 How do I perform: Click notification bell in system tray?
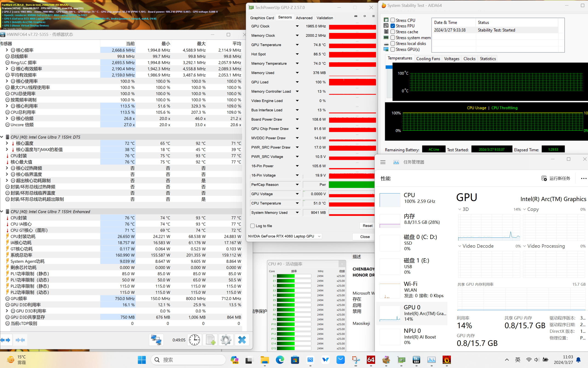[579, 360]
